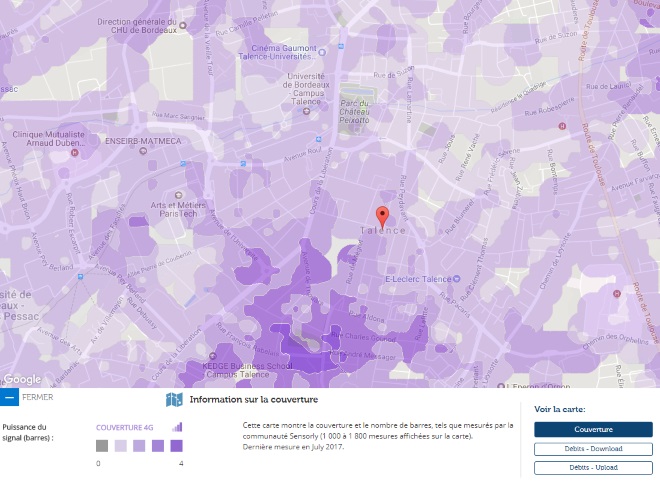
Task: Select the Couverture map view
Action: (x=593, y=429)
